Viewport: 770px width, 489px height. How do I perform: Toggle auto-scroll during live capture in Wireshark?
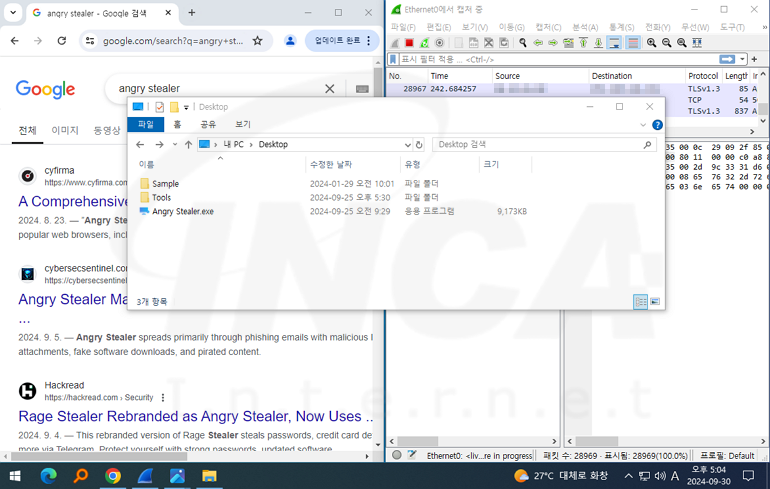click(614, 43)
